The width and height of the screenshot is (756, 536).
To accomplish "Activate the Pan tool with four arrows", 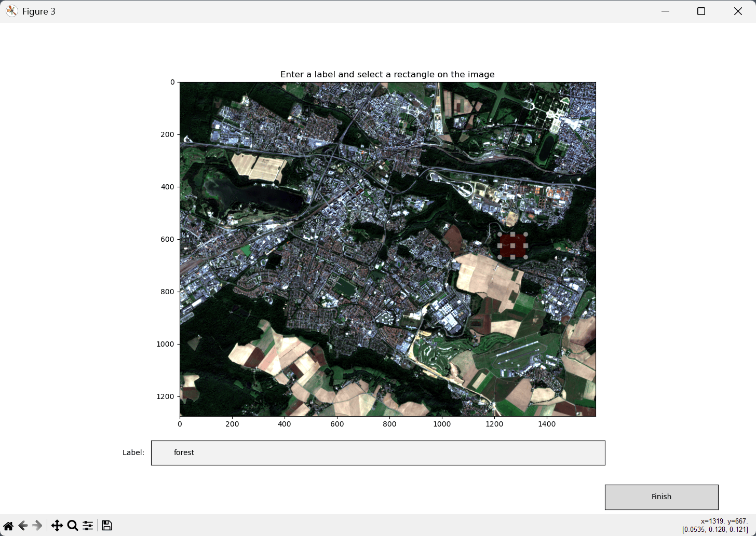I will click(57, 526).
